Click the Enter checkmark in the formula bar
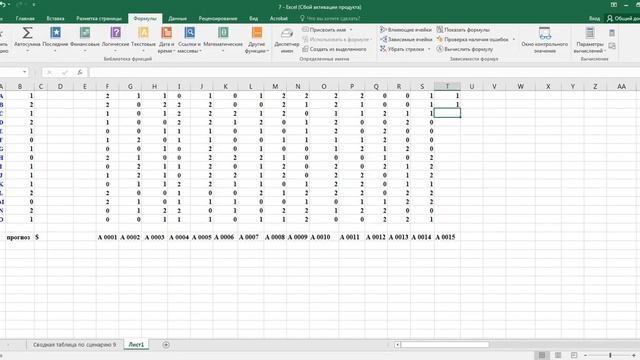 point(64,72)
